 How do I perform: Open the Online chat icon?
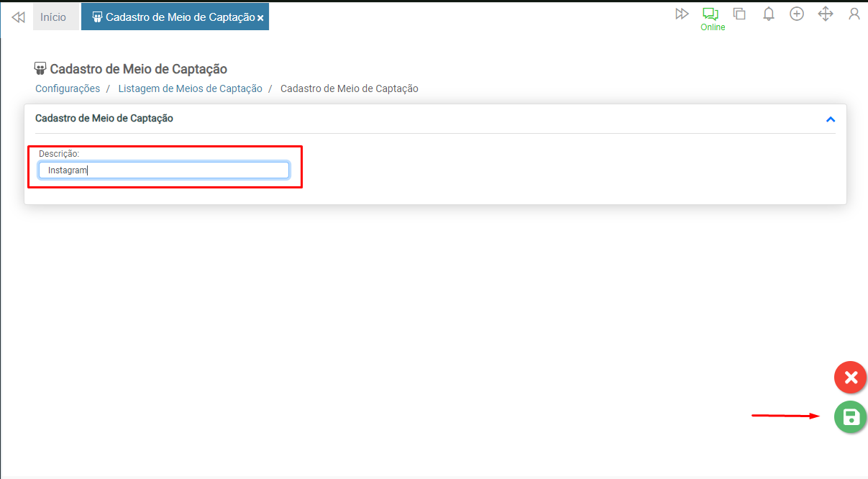tap(711, 14)
